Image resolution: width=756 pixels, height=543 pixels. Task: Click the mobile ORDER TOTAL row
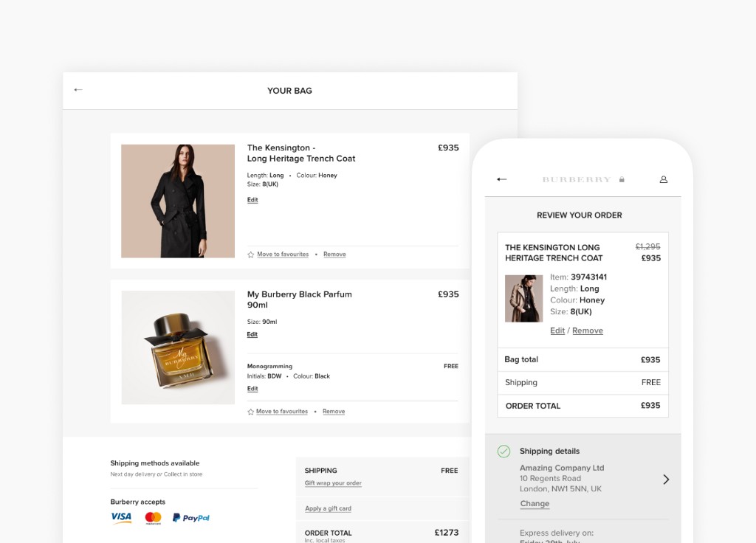pyautogui.click(x=583, y=406)
